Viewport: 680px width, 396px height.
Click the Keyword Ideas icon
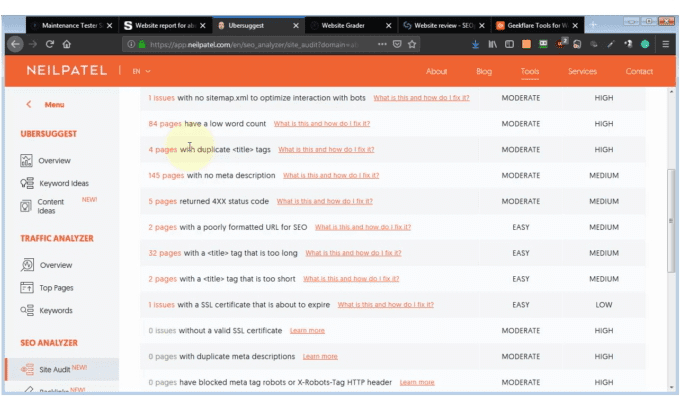[27, 183]
